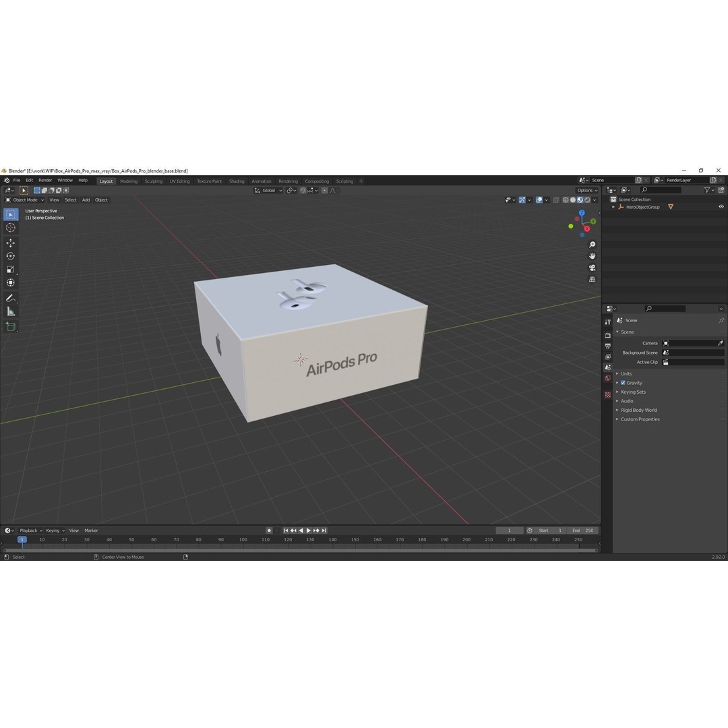Switch to material preview shading
Viewport: 728px width, 728px height.
coord(580,200)
